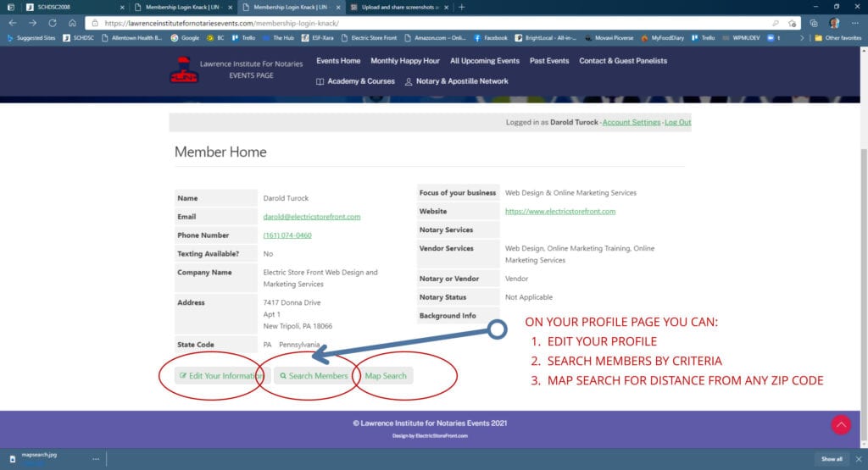The image size is (868, 470).
Task: Reload the page with the refresh icon
Action: click(52, 23)
